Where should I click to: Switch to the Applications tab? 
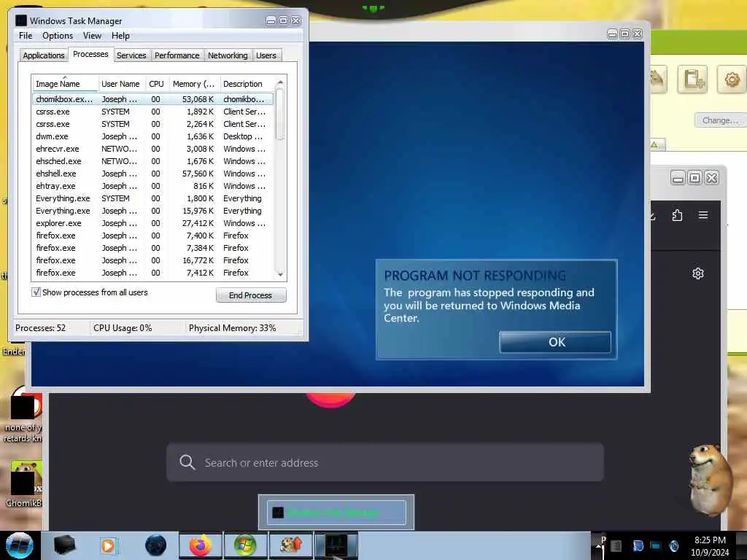pyautogui.click(x=43, y=55)
